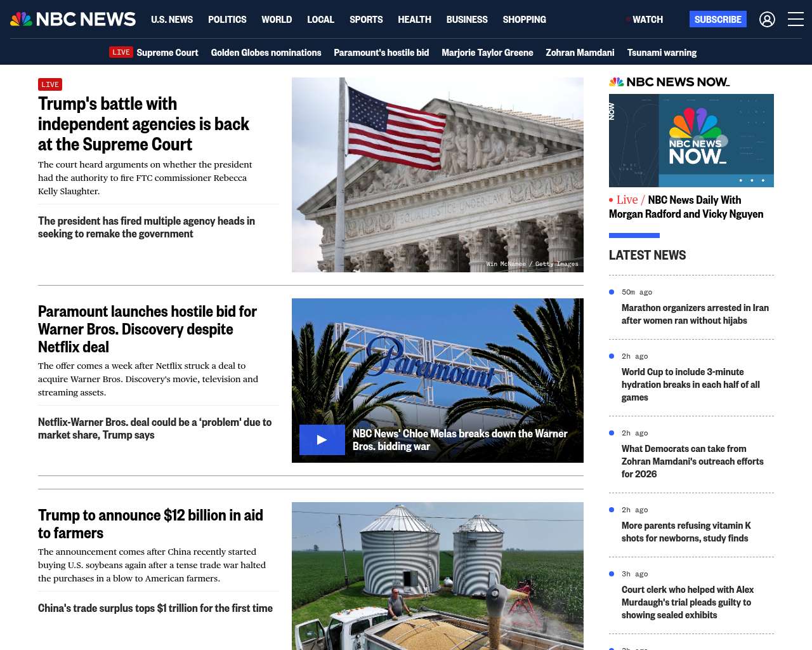Open the Trump $12 billion farmers aid headline

pos(150,524)
